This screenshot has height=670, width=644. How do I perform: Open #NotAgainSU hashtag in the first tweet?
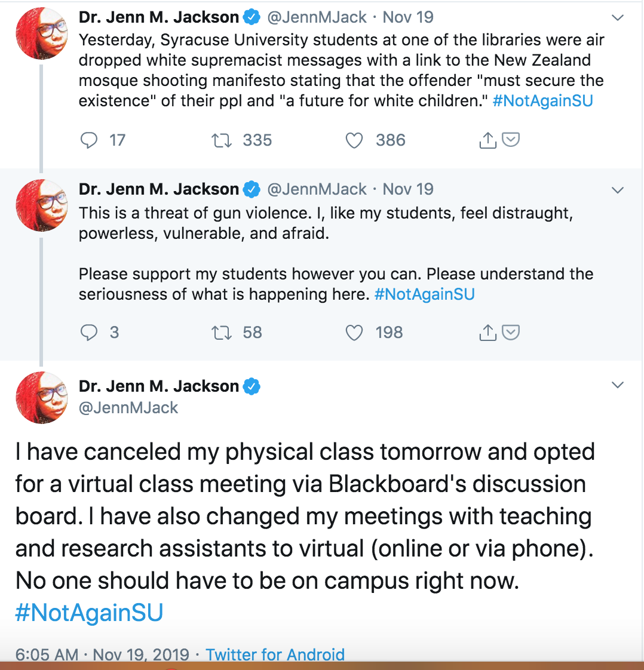[x=542, y=101]
